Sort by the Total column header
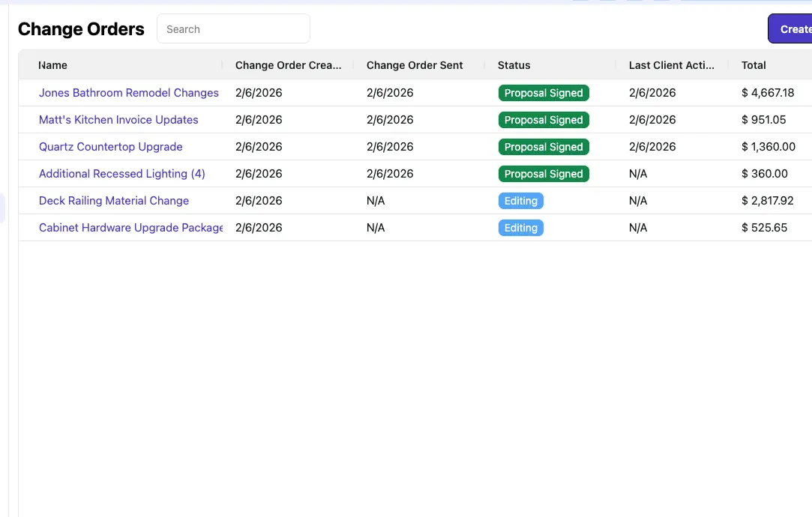This screenshot has width=812, height=517. [x=754, y=65]
